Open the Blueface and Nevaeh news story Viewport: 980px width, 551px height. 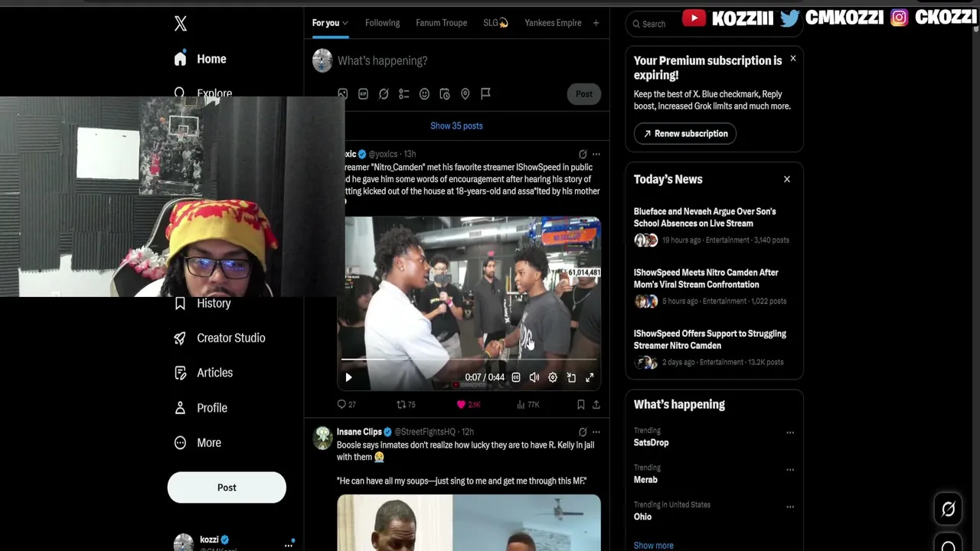pos(714,226)
